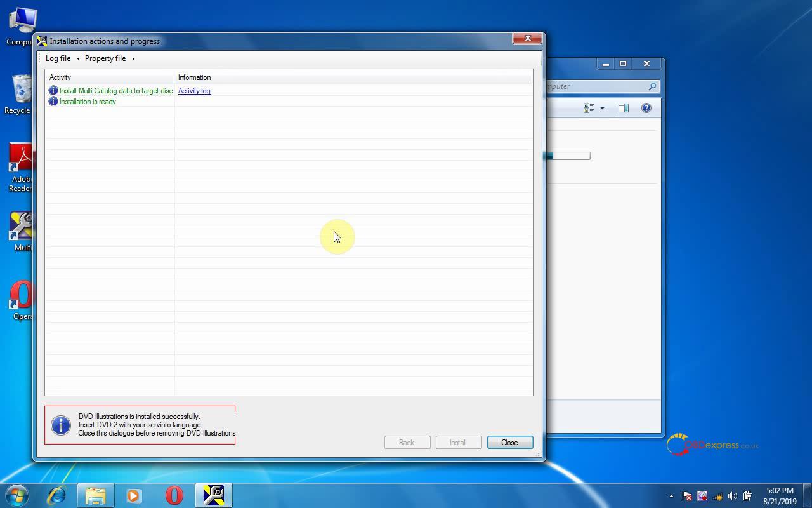Viewport: 812px width, 508px height.
Task: Click the installer app icon in taskbar
Action: coord(213,495)
